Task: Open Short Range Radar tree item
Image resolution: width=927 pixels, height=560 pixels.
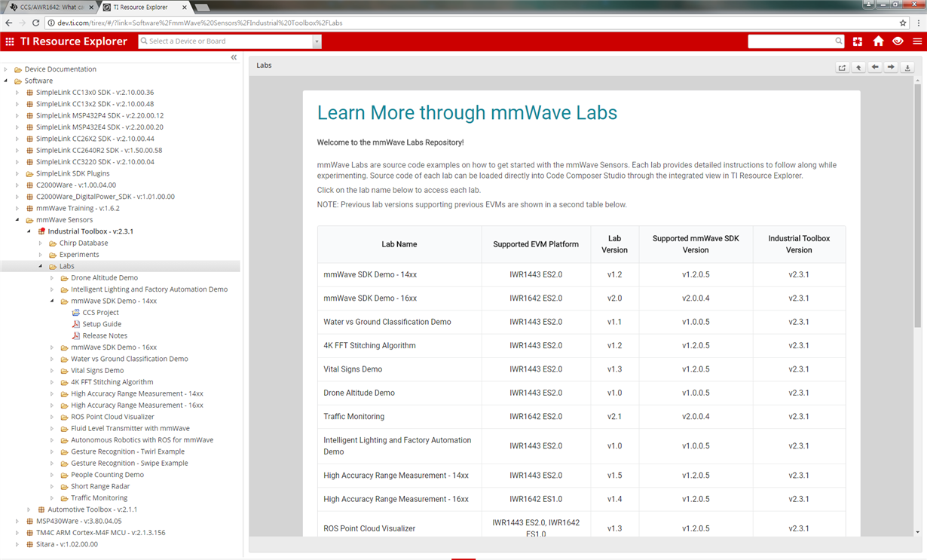Action: point(100,486)
